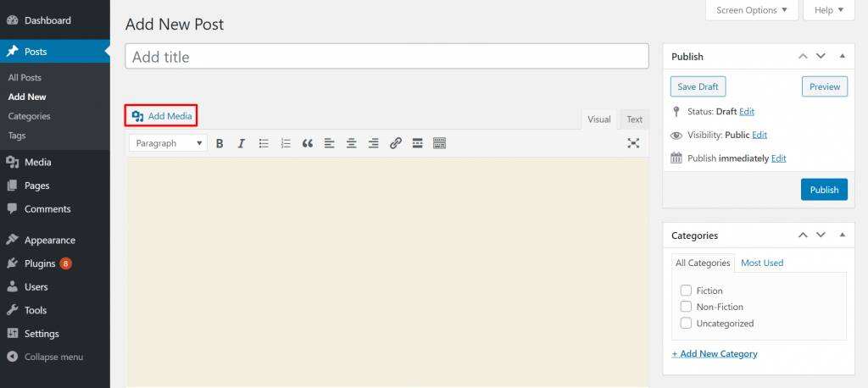Open Add New under Posts menu
Image resolution: width=868 pixels, height=388 pixels.
[27, 97]
